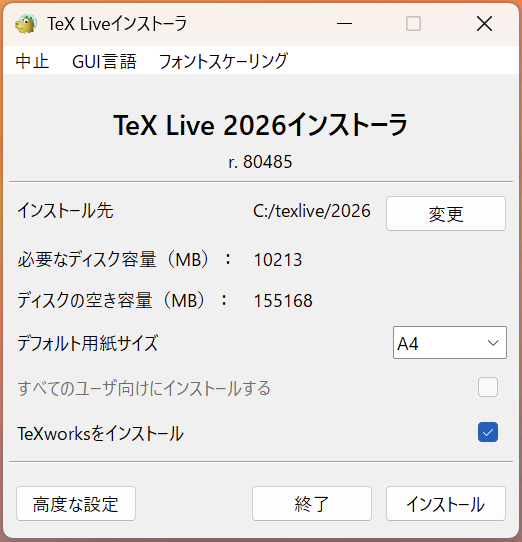Screen dimensions: 522x542
Task: Click the ディスクの空き容量（MB） label
Action: point(123,300)
